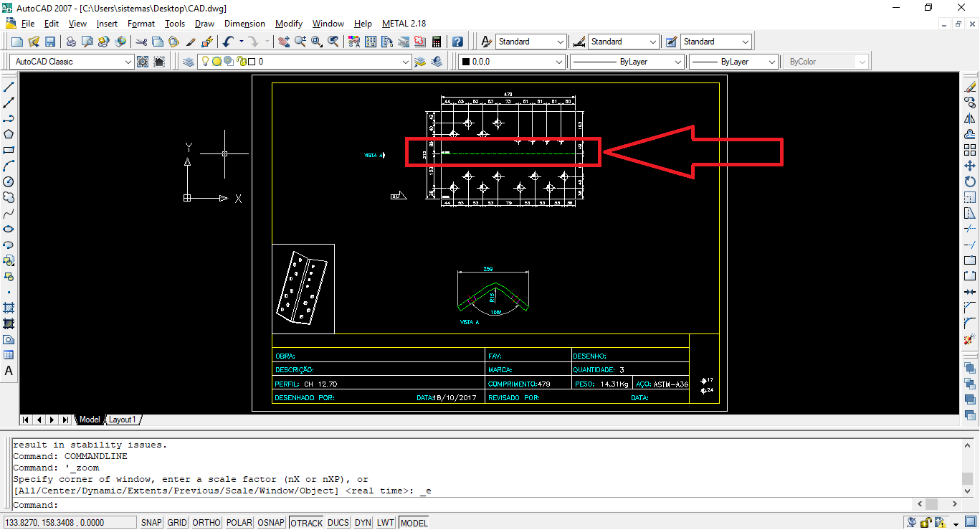This screenshot has width=980, height=530.
Task: Switch to the Layout1 tab
Action: tap(123, 420)
